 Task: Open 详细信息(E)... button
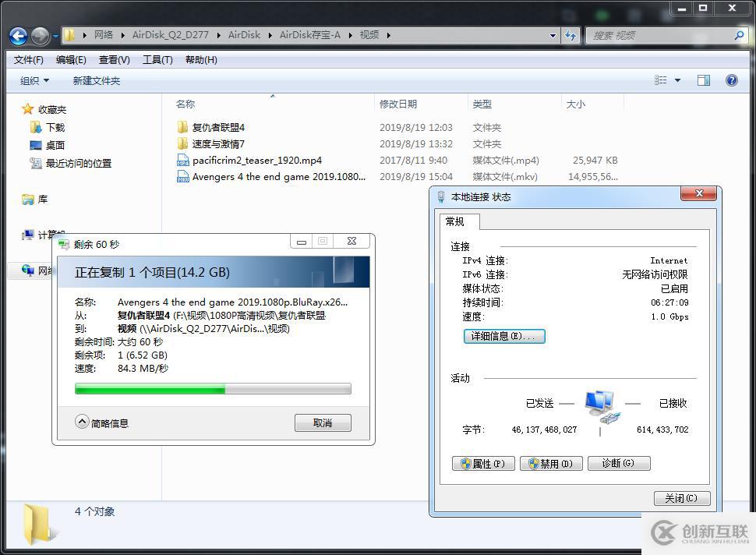(503, 336)
